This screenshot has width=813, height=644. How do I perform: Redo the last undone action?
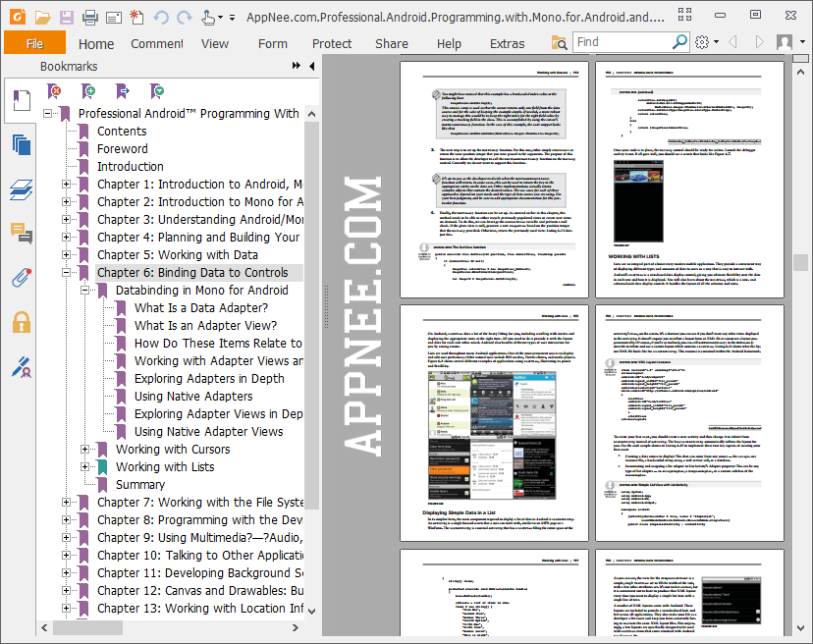pyautogui.click(x=184, y=18)
